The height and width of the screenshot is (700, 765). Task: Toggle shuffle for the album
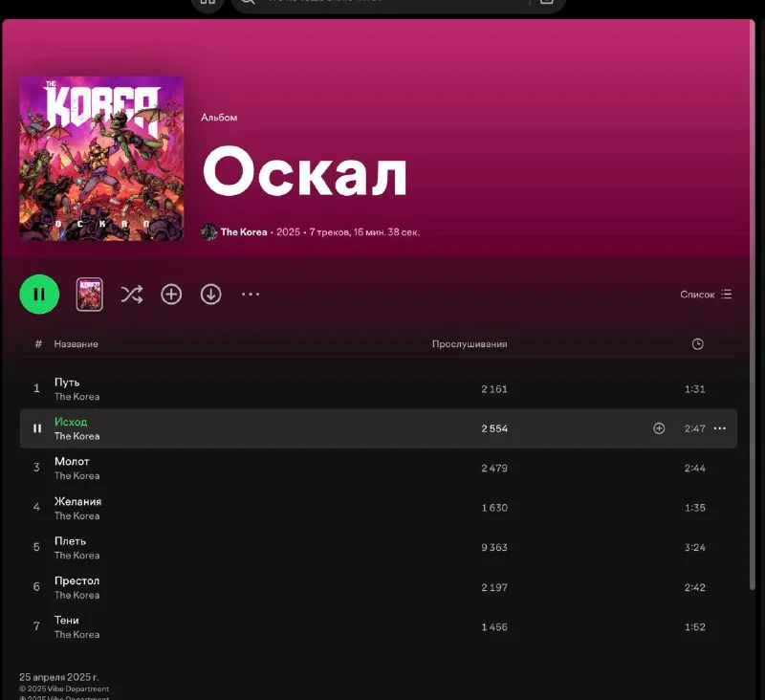point(131,295)
